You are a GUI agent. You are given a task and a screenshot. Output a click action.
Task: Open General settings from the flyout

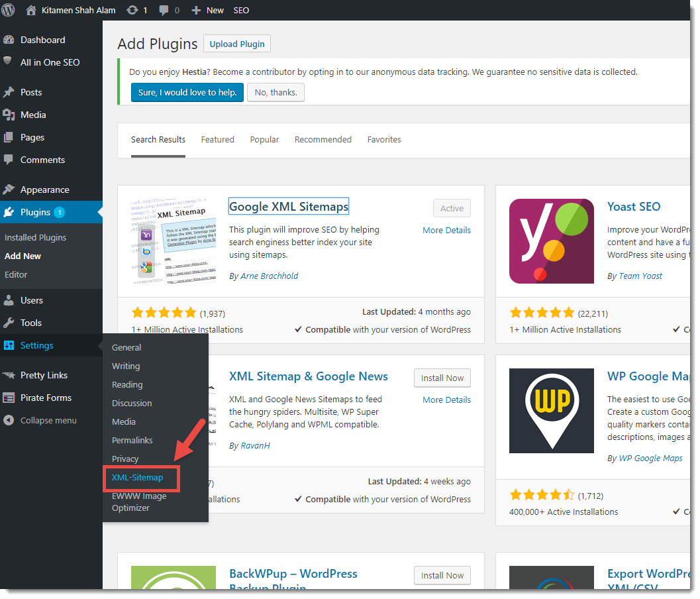pos(126,347)
